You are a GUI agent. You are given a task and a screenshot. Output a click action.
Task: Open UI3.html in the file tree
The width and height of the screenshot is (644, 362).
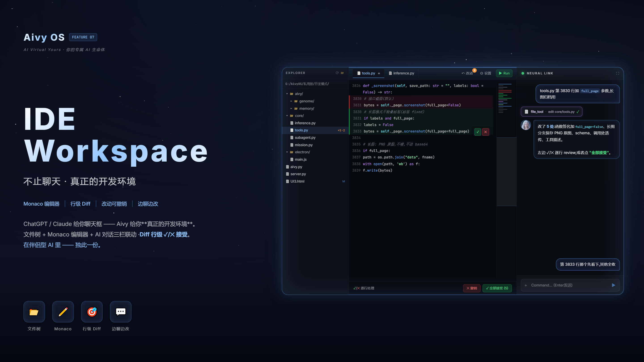tap(315, 181)
